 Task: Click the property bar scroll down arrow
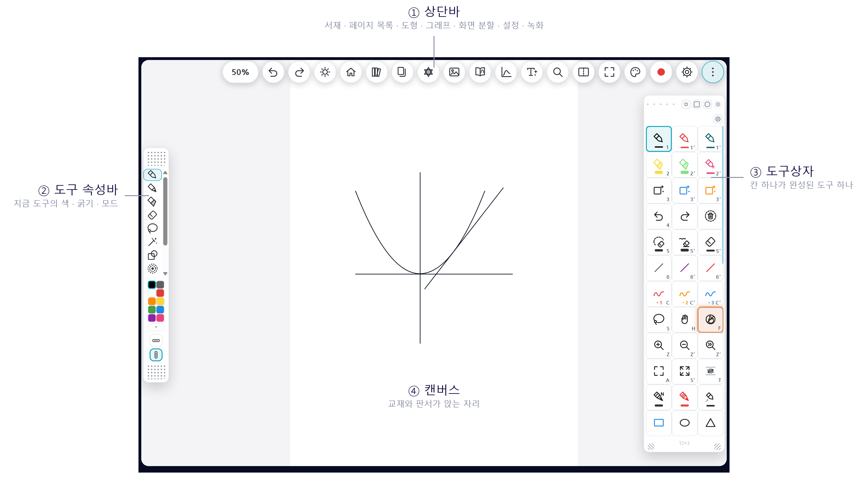click(x=165, y=274)
